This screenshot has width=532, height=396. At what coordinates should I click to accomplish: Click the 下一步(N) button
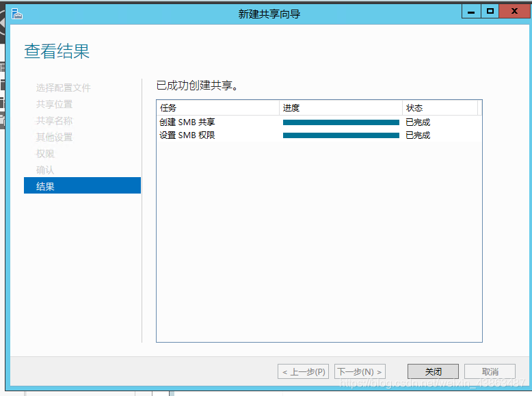[x=360, y=371]
